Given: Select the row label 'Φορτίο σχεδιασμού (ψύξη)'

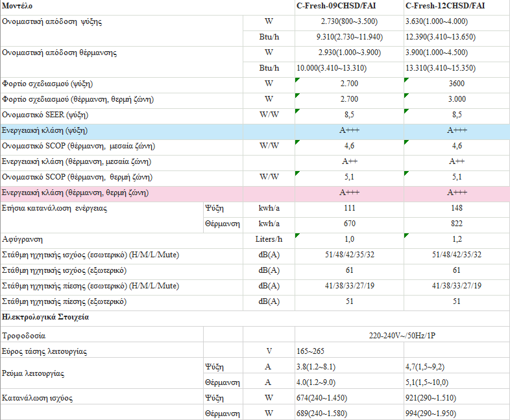Looking at the screenshot, I should click(47, 84).
